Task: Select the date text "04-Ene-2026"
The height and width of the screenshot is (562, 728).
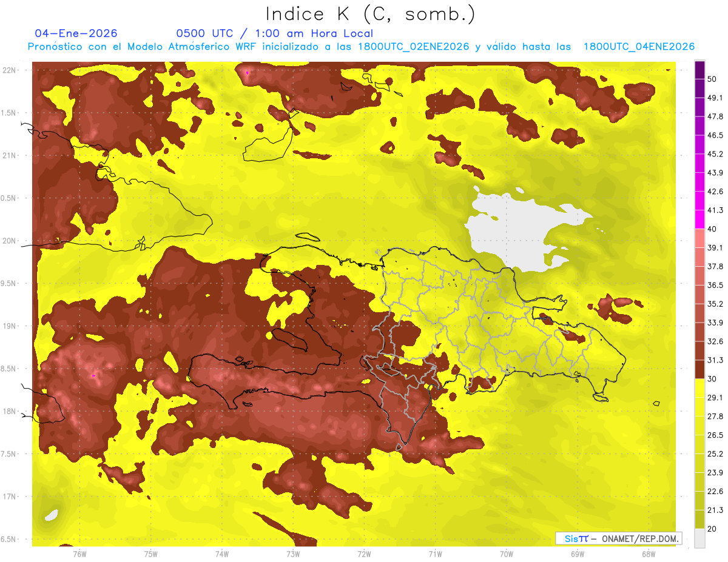Action: (x=76, y=33)
